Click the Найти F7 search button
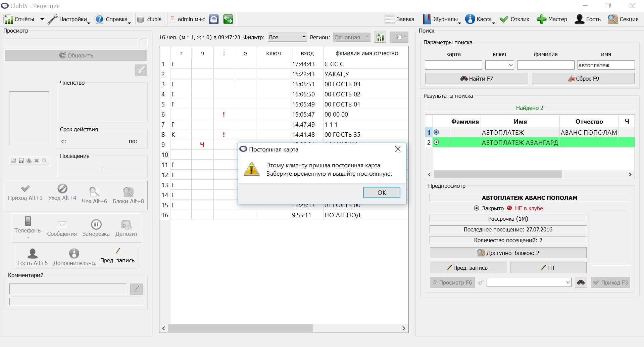This screenshot has height=347, width=644. pyautogui.click(x=477, y=79)
